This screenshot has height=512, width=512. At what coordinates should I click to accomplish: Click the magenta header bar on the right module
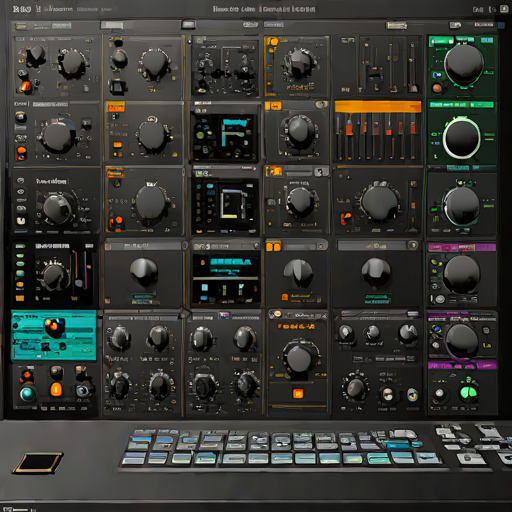tap(462, 247)
